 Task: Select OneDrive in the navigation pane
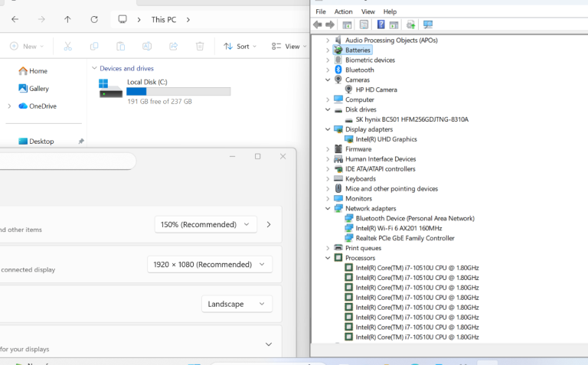click(42, 106)
